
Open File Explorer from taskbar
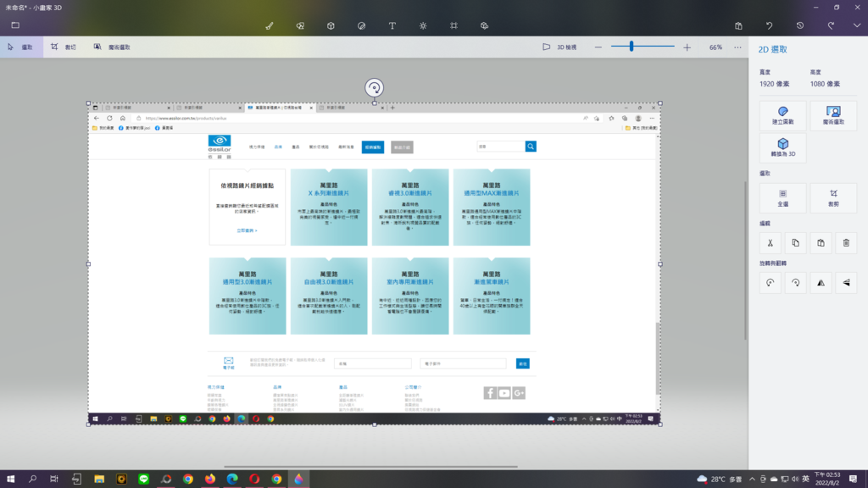coord(99,480)
